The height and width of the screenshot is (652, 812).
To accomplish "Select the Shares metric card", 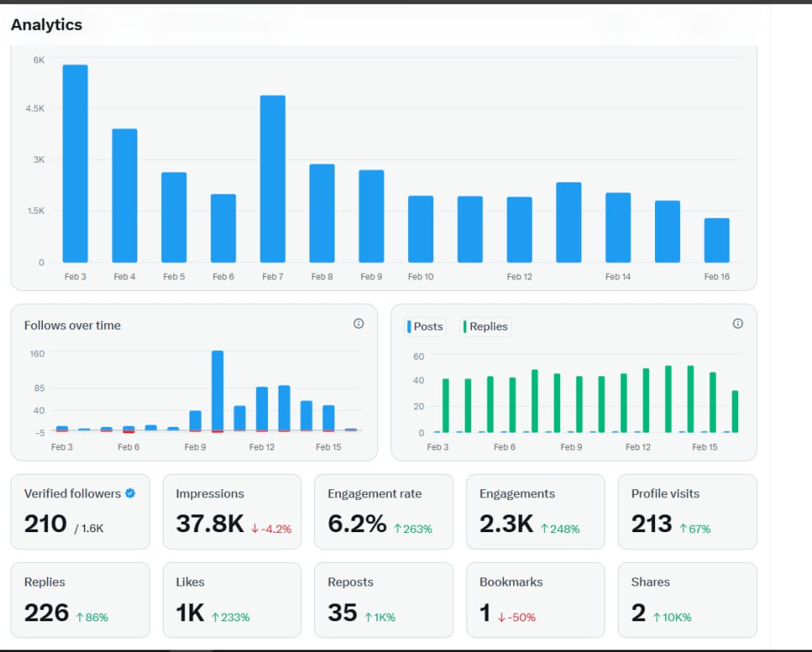I will click(x=687, y=600).
